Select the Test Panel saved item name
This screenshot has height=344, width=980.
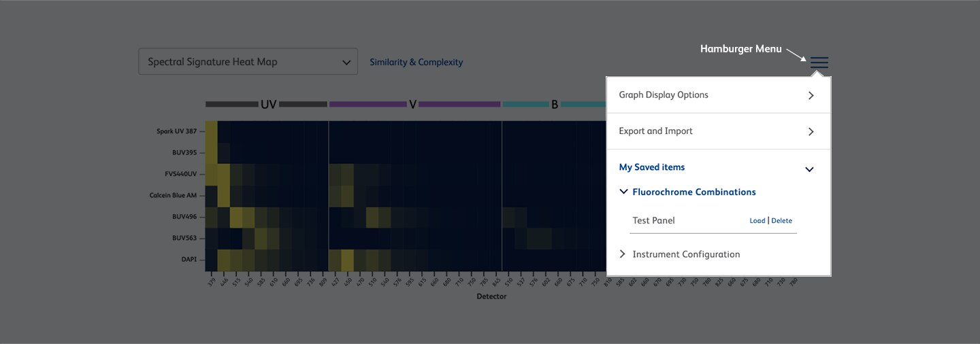point(653,221)
